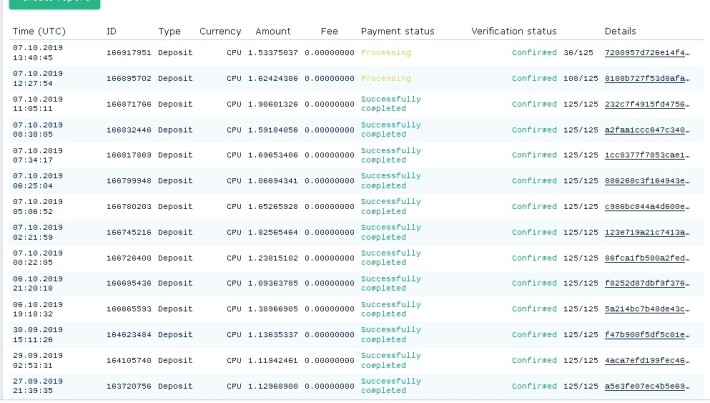Screen dimensions: 710x403
Task: Open details link starting with 1cc0377f
Action: coord(647,155)
